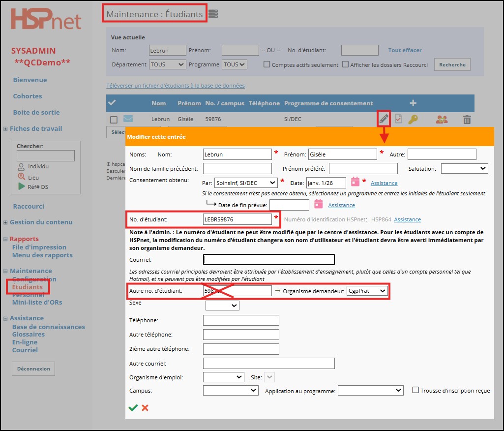Click the green checkmark to save entry
Viewport: 504px width, 431px height.
tap(133, 407)
